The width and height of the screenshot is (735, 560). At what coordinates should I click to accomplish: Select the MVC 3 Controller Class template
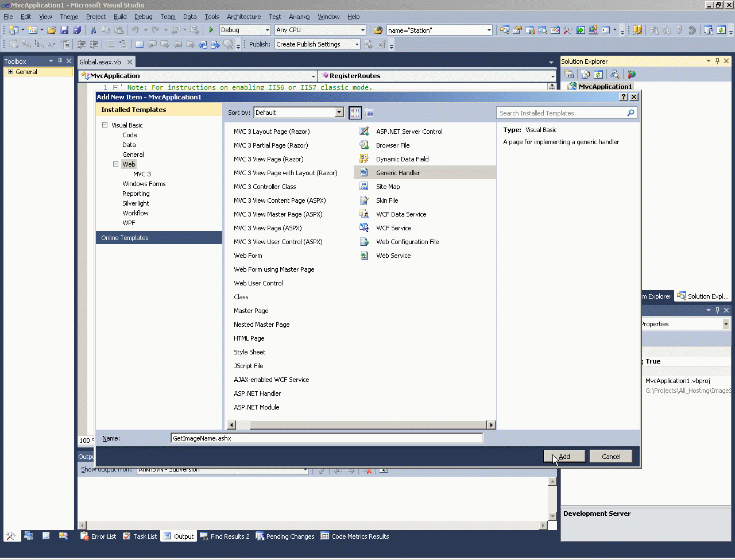click(265, 187)
